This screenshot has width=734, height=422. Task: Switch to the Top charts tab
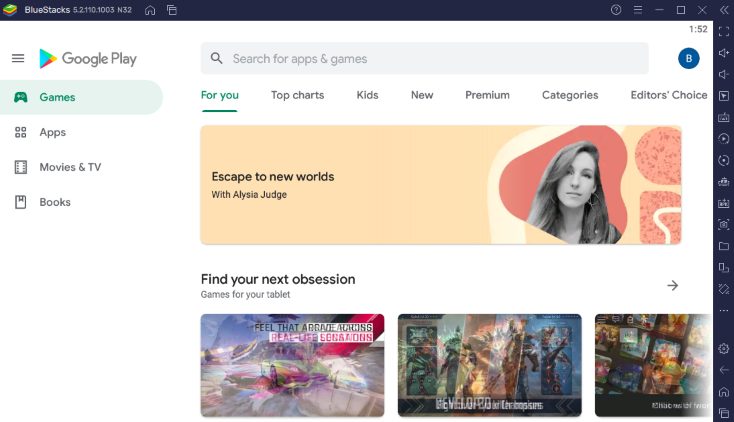[297, 95]
